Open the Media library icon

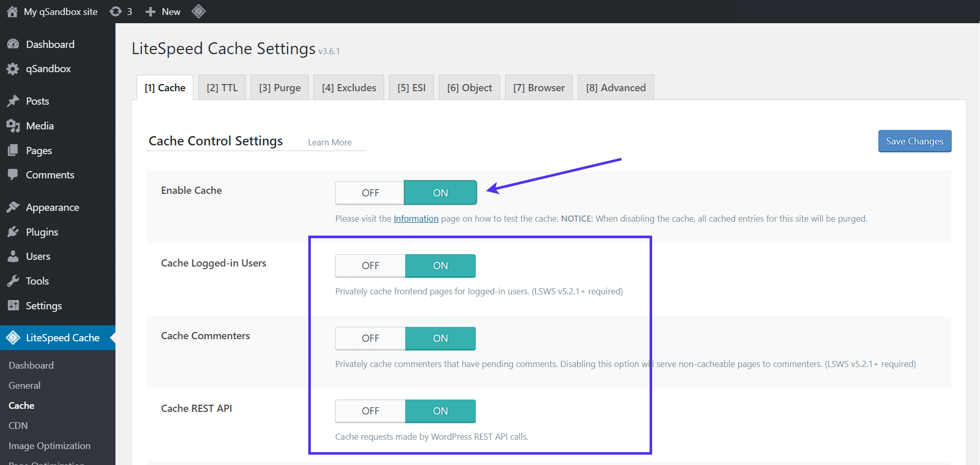(x=13, y=125)
